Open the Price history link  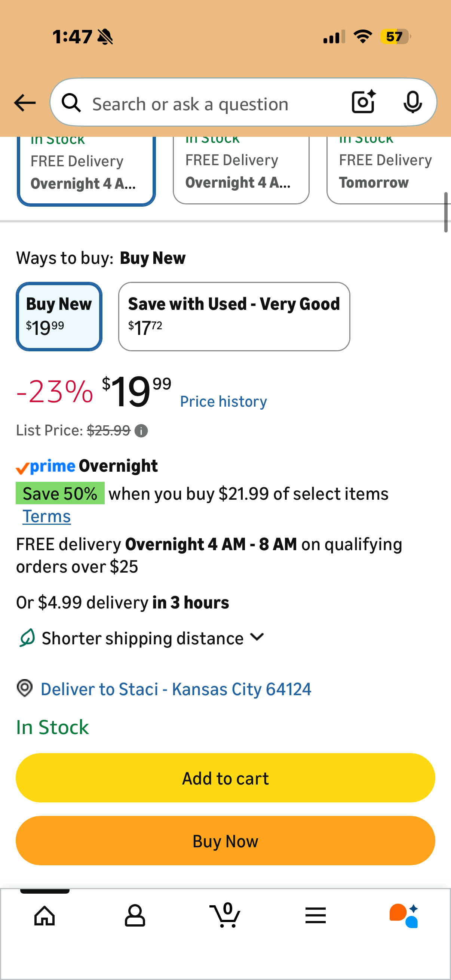tap(223, 402)
